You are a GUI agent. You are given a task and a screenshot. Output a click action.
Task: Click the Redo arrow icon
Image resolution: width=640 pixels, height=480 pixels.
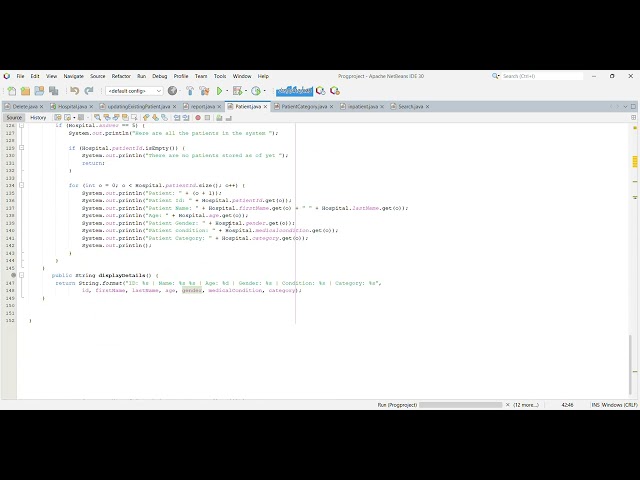[x=89, y=91]
